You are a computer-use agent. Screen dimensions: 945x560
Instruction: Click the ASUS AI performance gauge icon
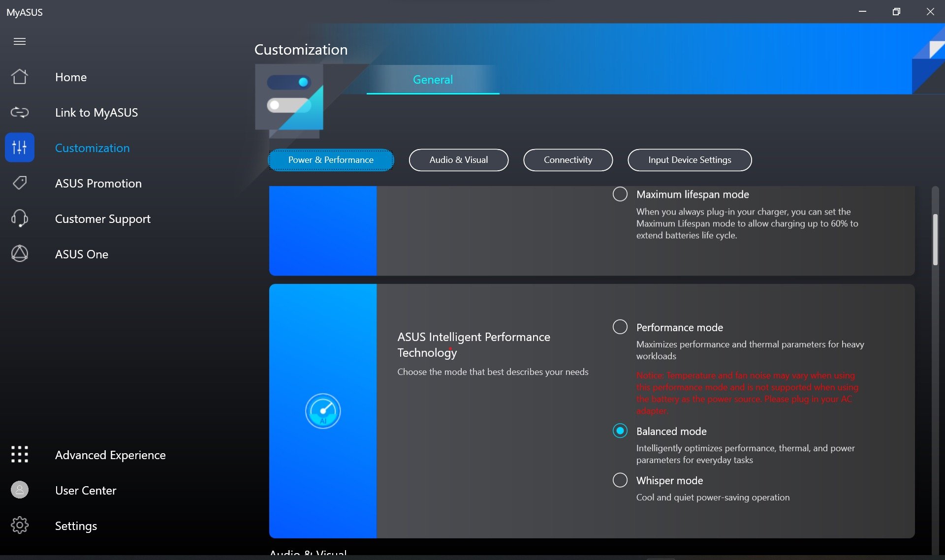coord(322,411)
